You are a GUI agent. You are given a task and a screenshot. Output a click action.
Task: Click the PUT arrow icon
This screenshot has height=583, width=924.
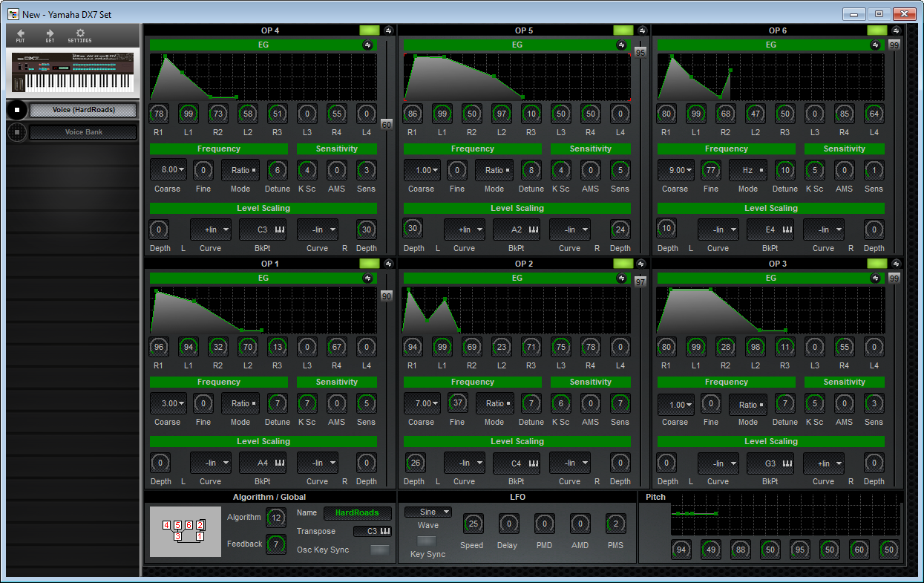pyautogui.click(x=20, y=34)
